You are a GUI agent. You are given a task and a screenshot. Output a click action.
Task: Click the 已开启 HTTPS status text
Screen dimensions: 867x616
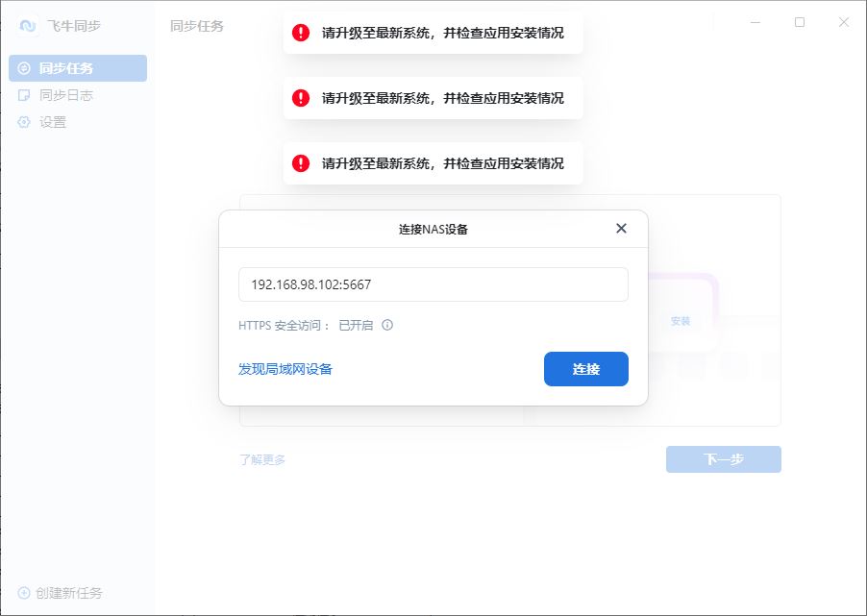356,325
